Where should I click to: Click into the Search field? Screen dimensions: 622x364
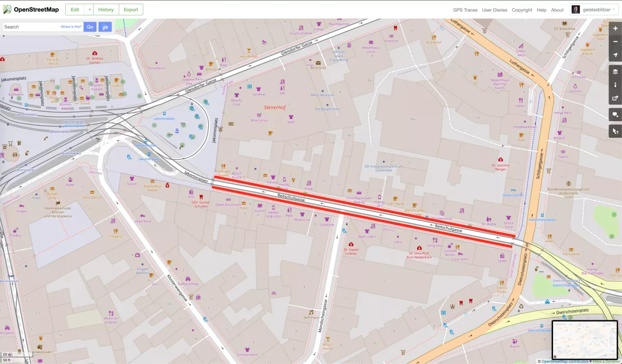[x=31, y=27]
